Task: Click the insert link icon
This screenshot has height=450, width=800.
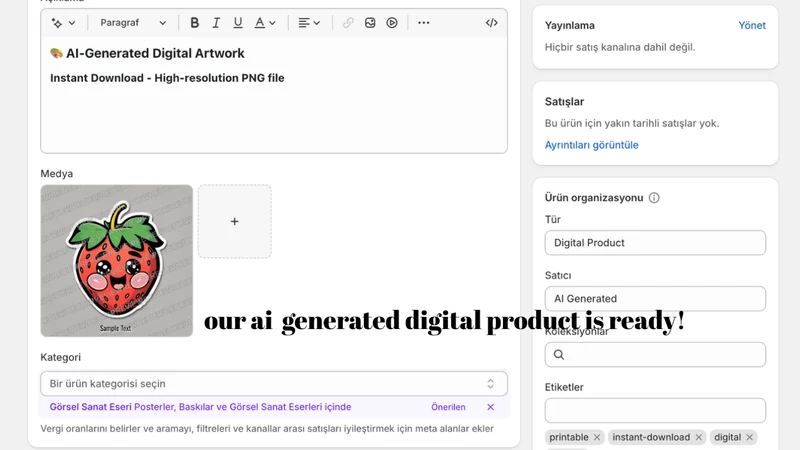Action: (x=348, y=23)
